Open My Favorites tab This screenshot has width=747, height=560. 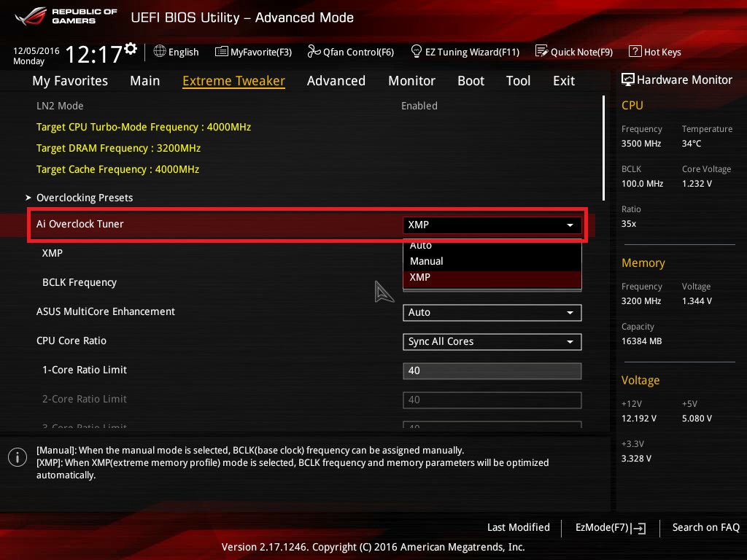pyautogui.click(x=70, y=81)
